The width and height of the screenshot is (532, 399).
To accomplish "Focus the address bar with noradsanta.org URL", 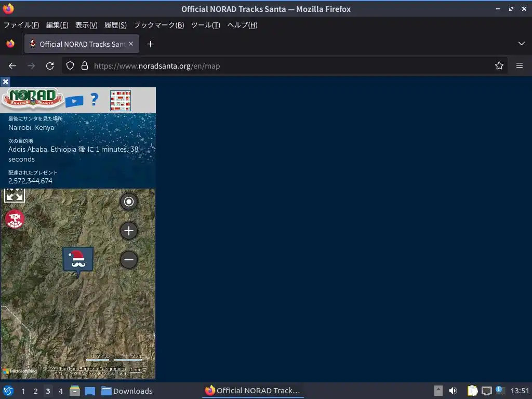I will [x=284, y=66].
